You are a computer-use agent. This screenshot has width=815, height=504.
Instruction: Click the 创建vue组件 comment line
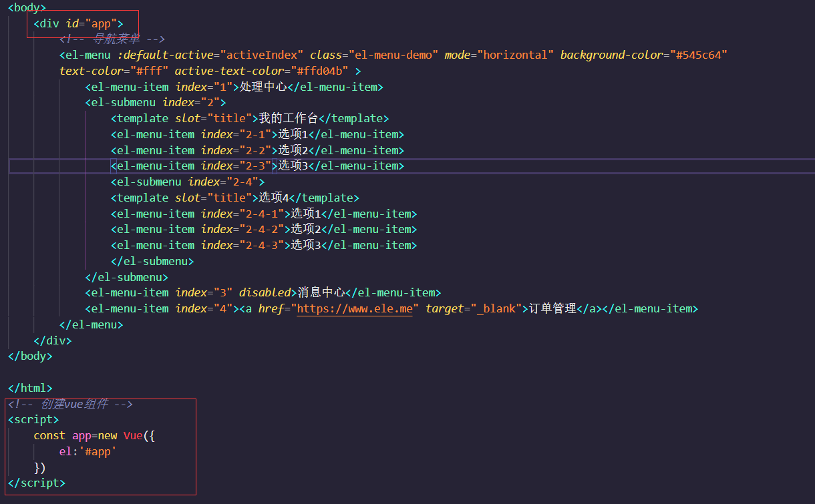(x=70, y=404)
